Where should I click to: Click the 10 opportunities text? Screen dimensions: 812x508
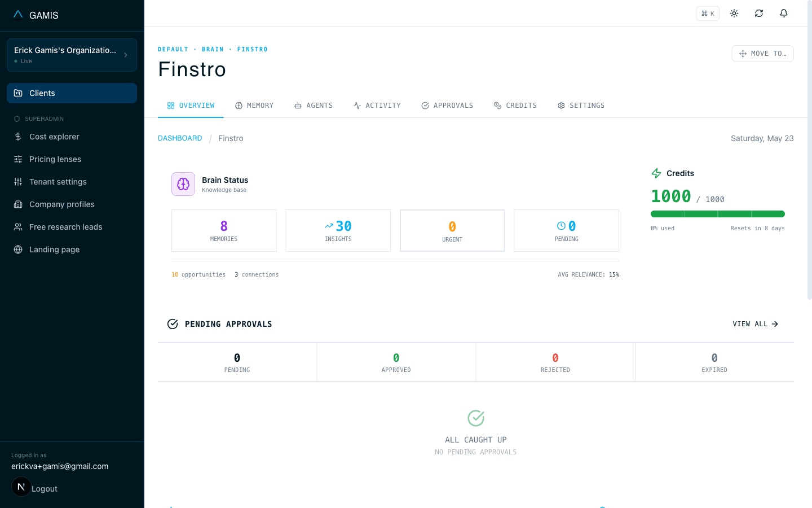click(x=198, y=275)
